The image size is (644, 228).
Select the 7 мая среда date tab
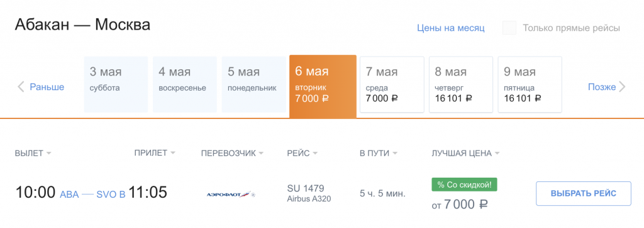click(x=392, y=84)
